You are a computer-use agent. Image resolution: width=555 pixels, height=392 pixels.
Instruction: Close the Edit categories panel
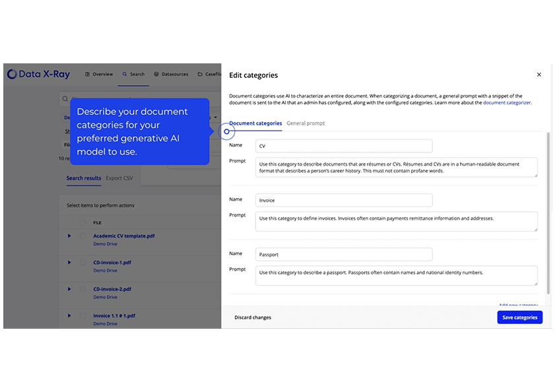coord(539,75)
